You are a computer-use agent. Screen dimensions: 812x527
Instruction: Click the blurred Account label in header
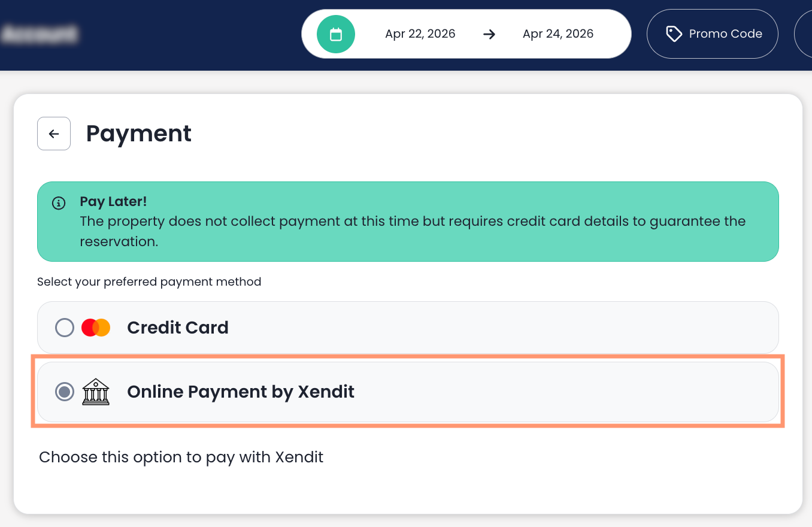(40, 34)
